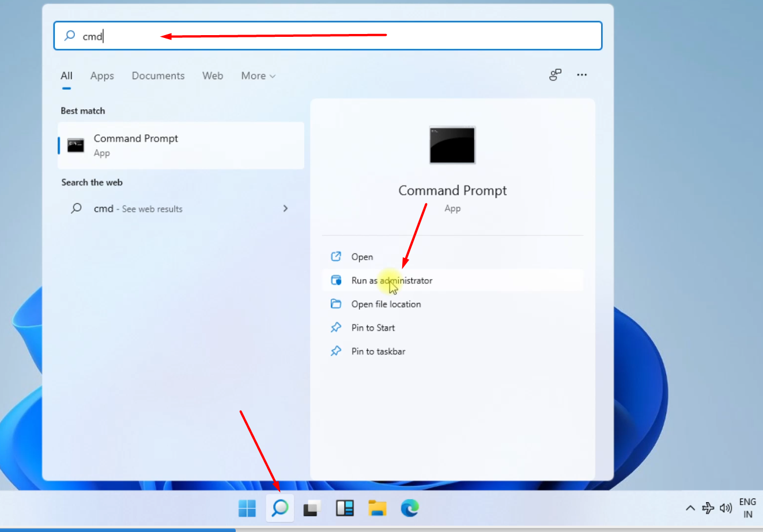Open cmd web results entry
The height and width of the screenshot is (532, 763).
coord(181,208)
